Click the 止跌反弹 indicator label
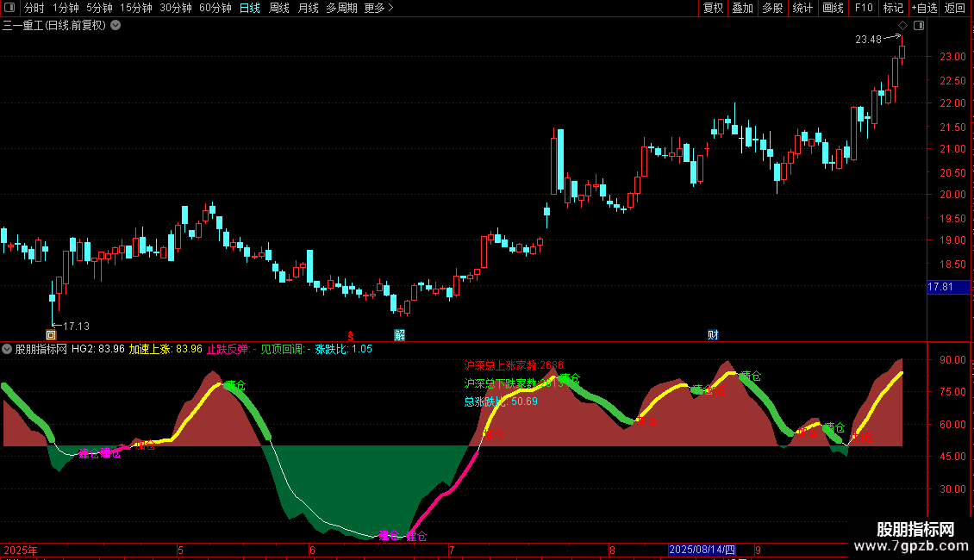974x560 pixels. point(230,349)
